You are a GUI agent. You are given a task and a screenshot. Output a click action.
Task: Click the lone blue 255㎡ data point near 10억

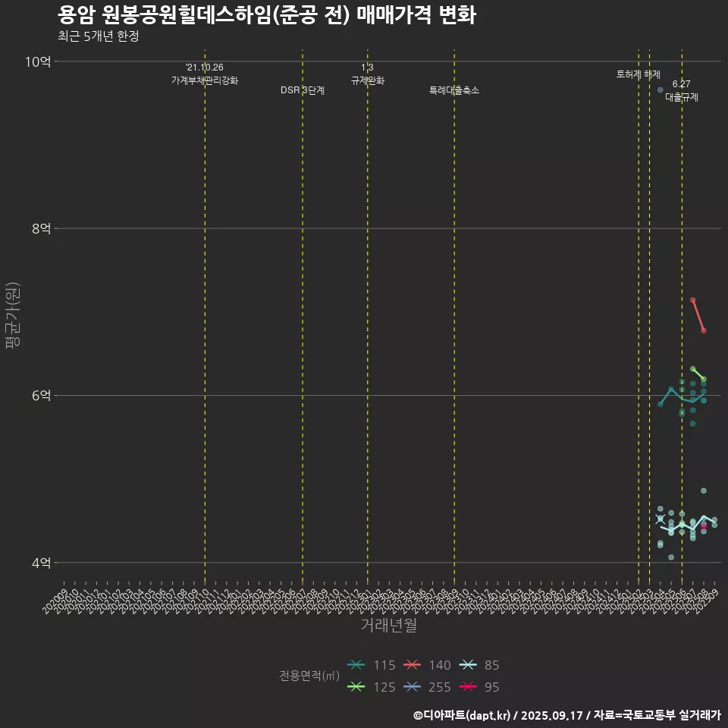pyautogui.click(x=661, y=89)
